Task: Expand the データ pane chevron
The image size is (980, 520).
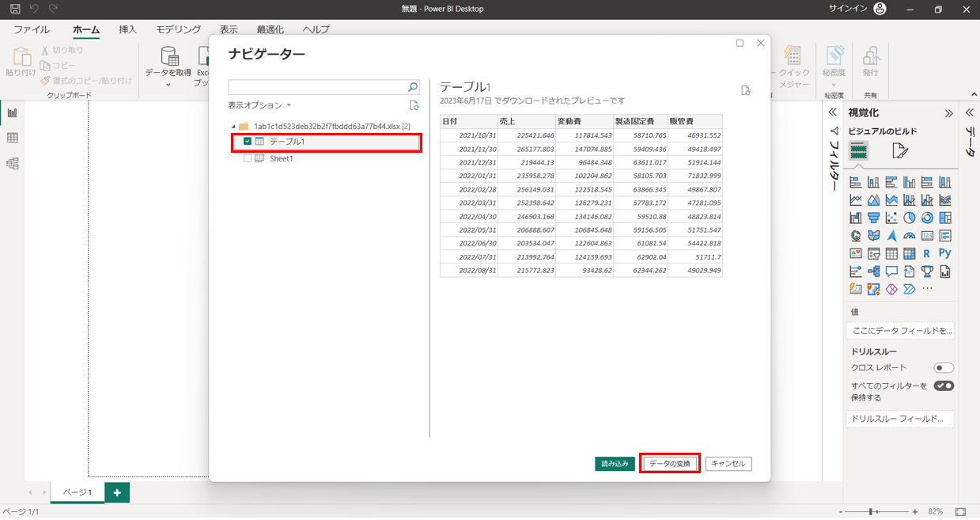Action: (970, 113)
